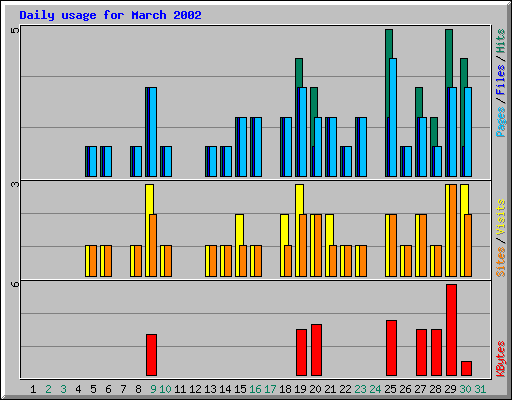Click day label "8" on the x-axis

point(138,389)
